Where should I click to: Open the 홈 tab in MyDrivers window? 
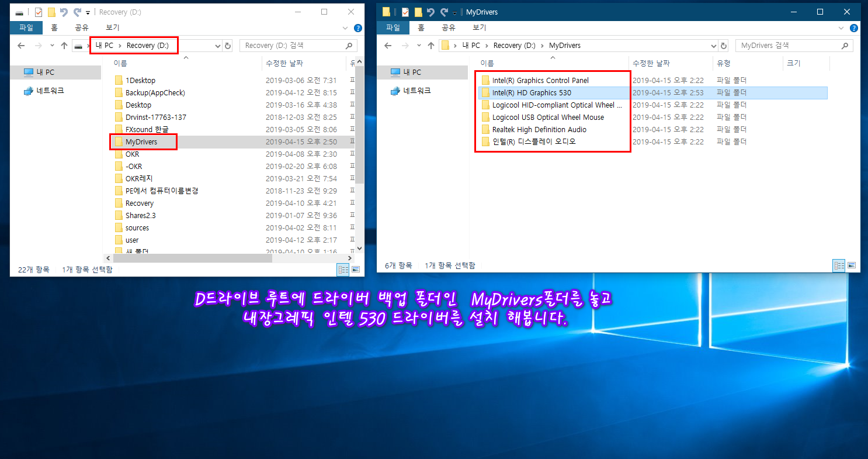tap(421, 27)
